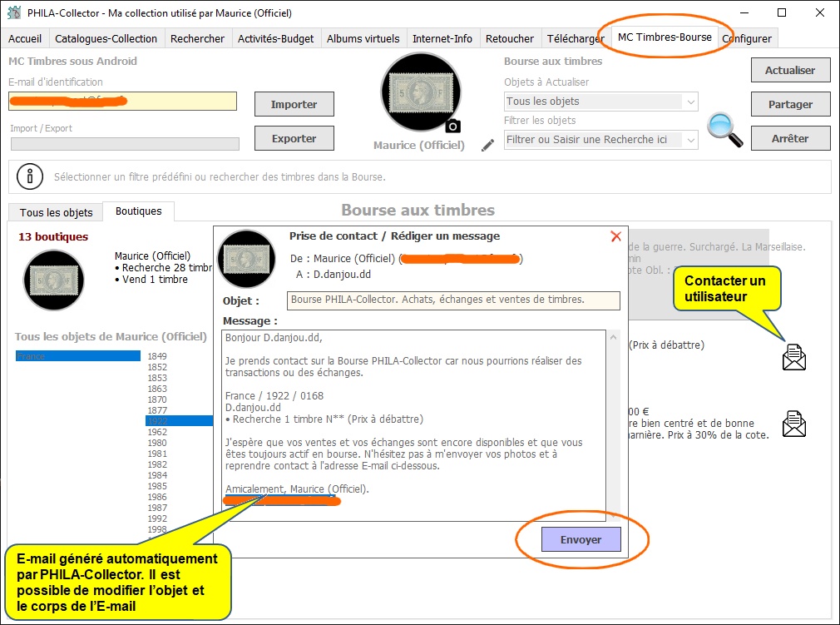This screenshot has width=840, height=625.
Task: Click the Vend 1 timbre line
Action: [x=151, y=280]
